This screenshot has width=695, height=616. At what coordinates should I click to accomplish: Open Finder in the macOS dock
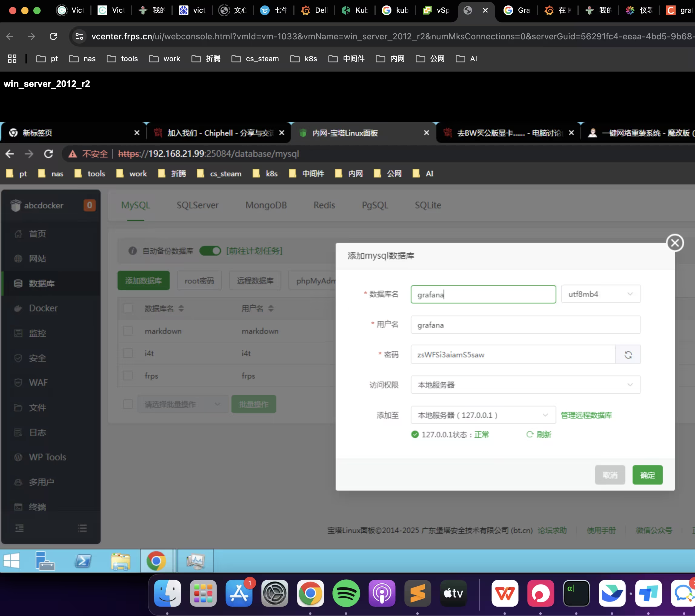tap(167, 593)
